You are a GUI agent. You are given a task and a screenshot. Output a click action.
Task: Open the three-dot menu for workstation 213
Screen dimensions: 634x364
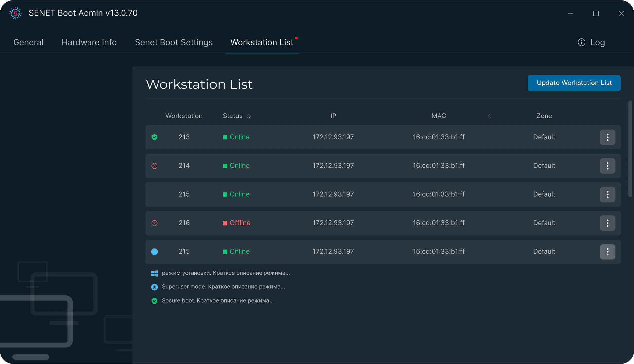[607, 137]
